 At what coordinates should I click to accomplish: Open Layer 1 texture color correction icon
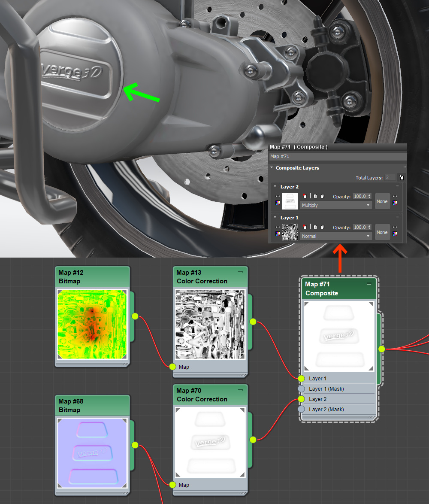pos(278,234)
